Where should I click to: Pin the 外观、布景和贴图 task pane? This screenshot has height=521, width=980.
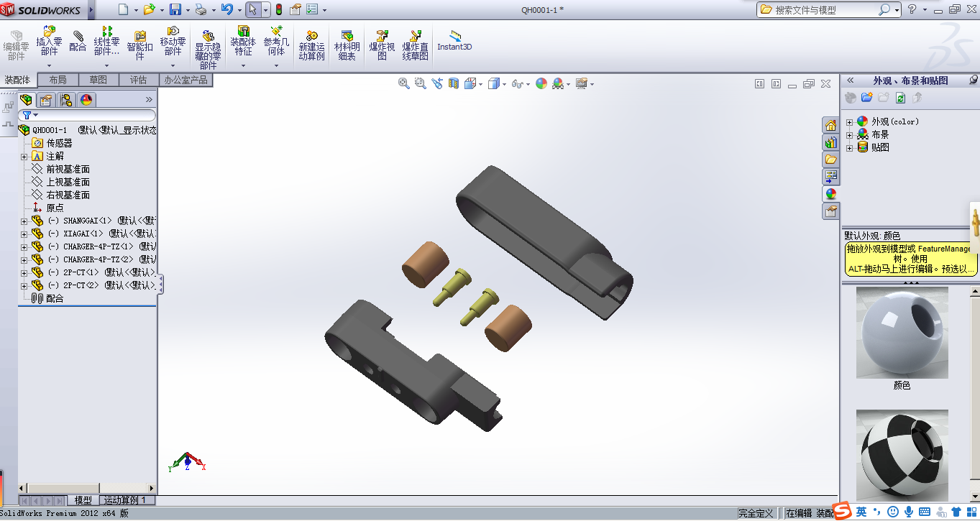974,80
